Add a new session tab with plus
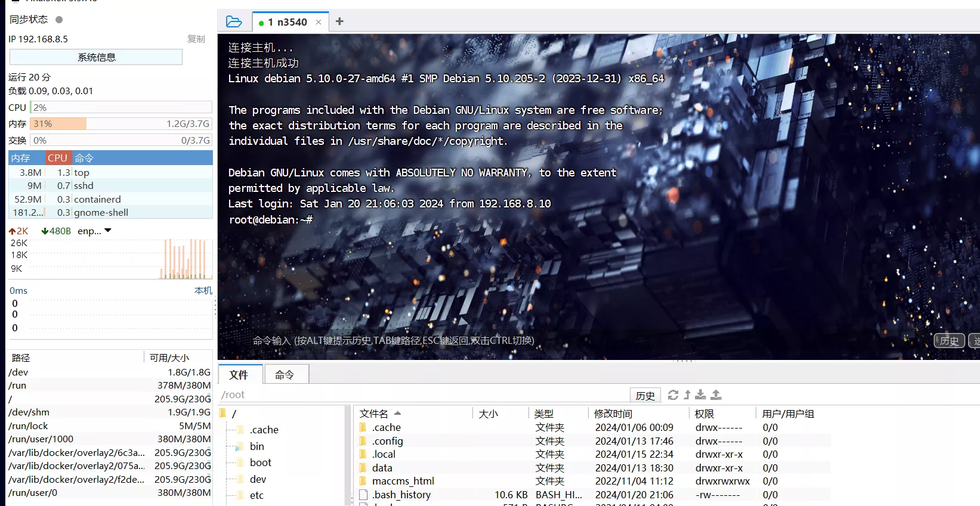Screen dimensions: 980x506 (x=339, y=21)
